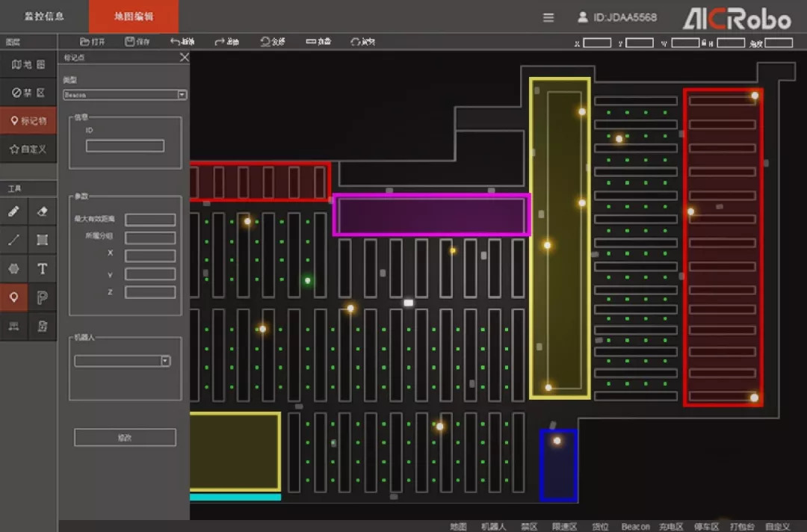
Task: Toggle the width-height lock icon
Action: click(703, 43)
